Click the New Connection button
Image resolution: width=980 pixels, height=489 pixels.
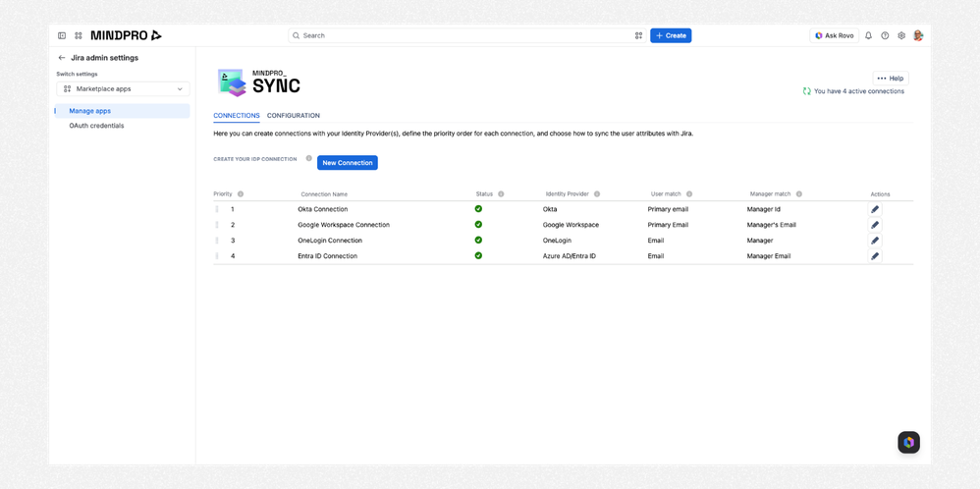[x=348, y=163]
